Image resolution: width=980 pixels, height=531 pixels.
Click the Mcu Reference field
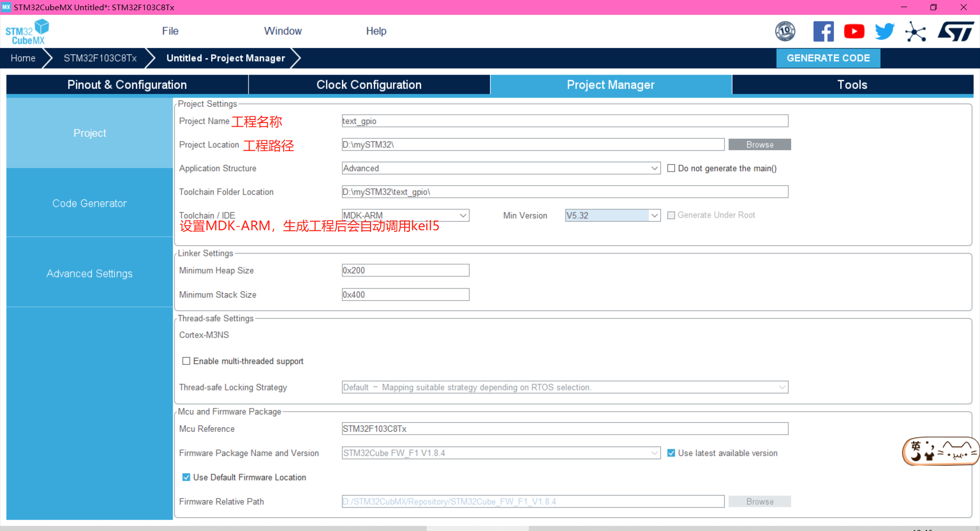tap(565, 428)
